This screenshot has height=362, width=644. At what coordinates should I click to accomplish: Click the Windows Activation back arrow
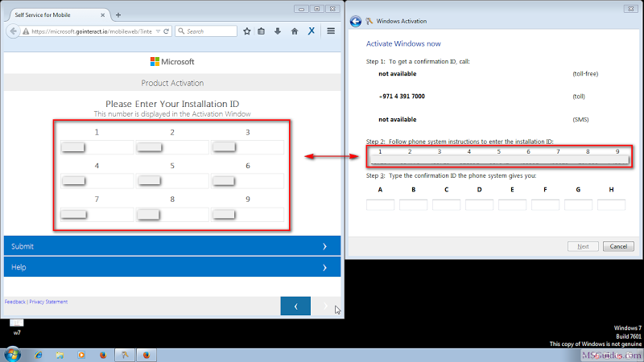tap(356, 22)
